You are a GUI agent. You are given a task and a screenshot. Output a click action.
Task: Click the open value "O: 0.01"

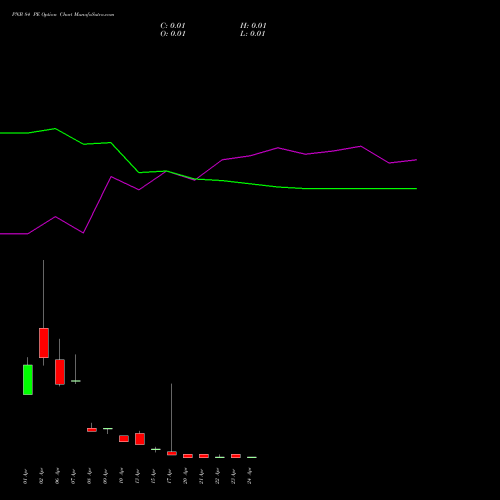click(x=173, y=34)
